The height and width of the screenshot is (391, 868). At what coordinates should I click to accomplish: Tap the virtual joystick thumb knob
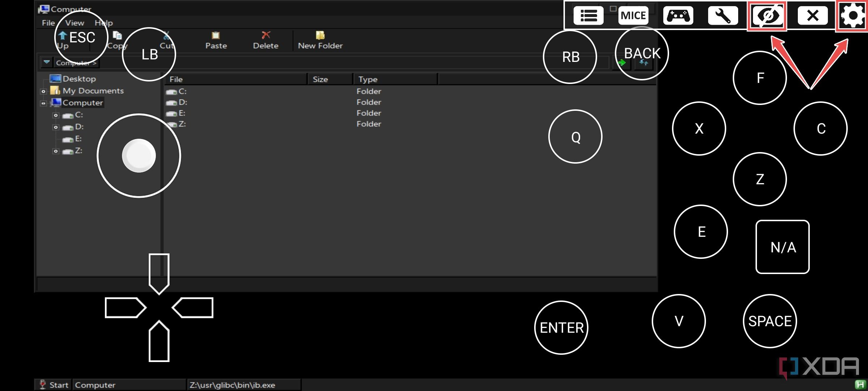coord(139,156)
